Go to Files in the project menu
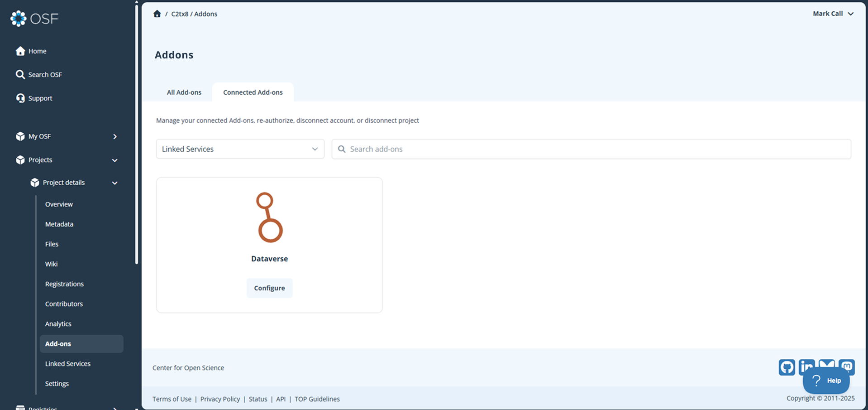 pos(52,244)
